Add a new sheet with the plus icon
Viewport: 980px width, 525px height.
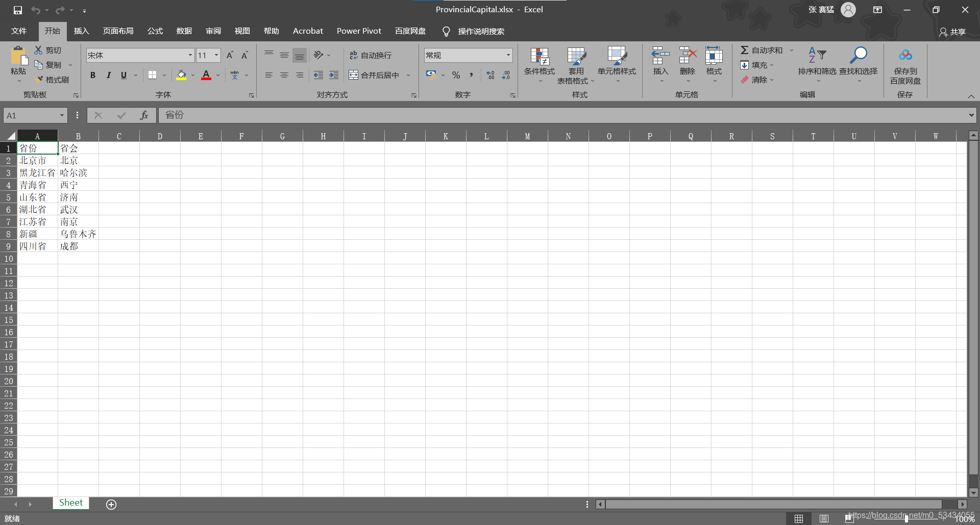111,504
